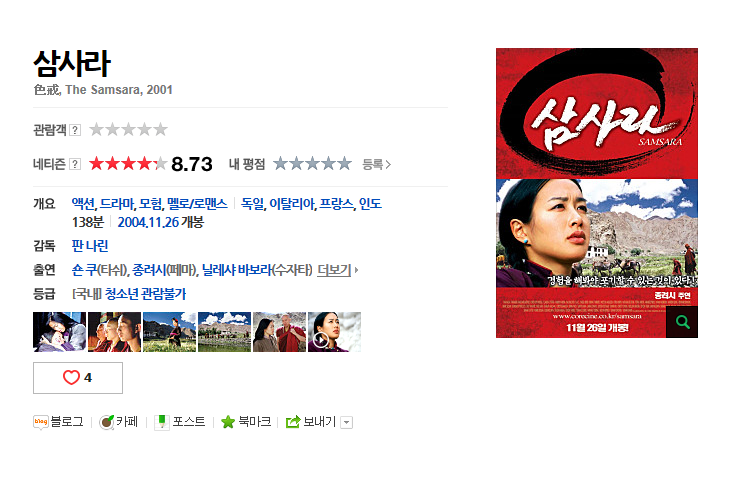Click the 보내기 share arrow icon
The height and width of the screenshot is (481, 729).
[293, 422]
